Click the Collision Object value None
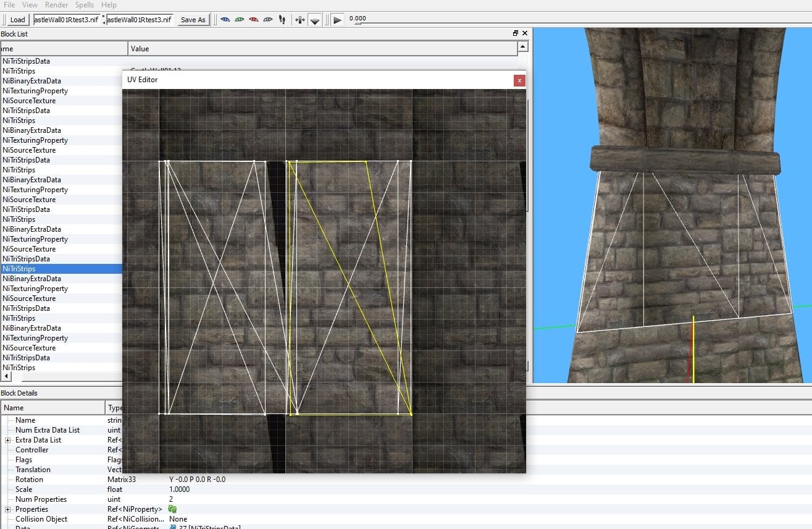The height and width of the screenshot is (529, 812). (x=178, y=519)
